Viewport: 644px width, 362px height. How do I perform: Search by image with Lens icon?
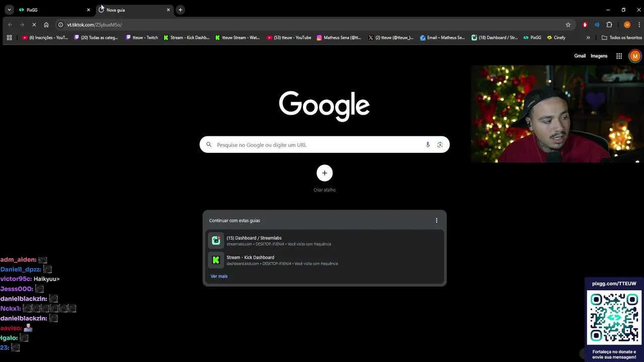click(440, 145)
